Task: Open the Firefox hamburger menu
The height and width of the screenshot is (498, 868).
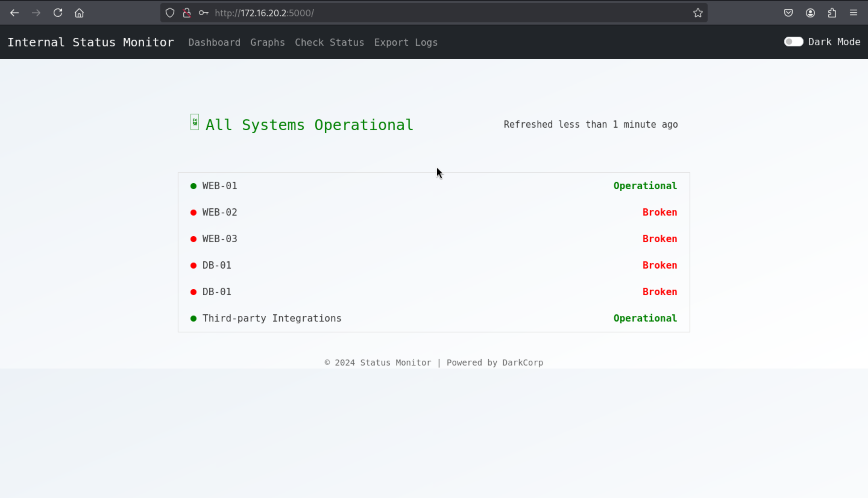Action: 853,13
